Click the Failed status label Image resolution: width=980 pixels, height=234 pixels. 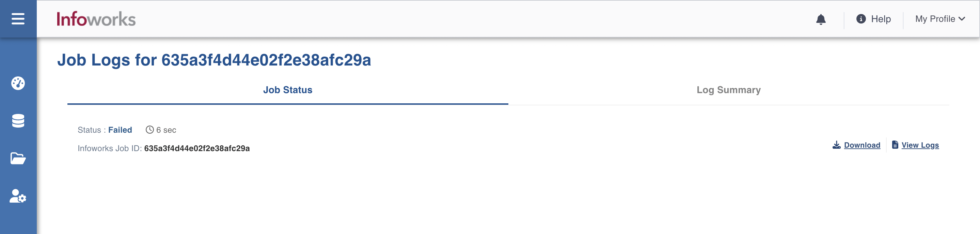[x=120, y=130]
